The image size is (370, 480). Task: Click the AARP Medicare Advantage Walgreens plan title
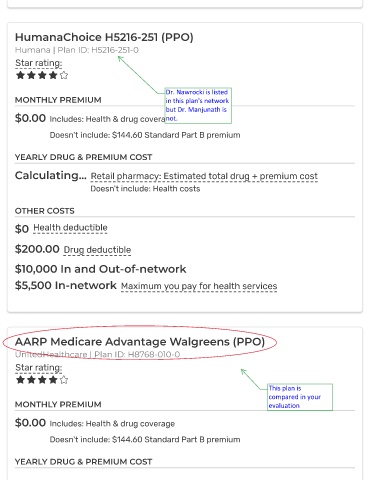pyautogui.click(x=140, y=342)
